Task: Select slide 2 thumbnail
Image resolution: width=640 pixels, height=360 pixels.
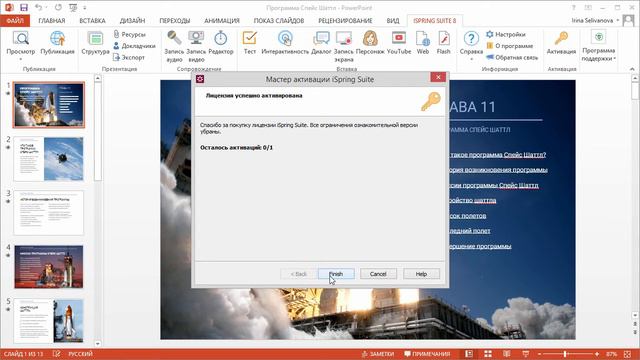Action: 49,159
